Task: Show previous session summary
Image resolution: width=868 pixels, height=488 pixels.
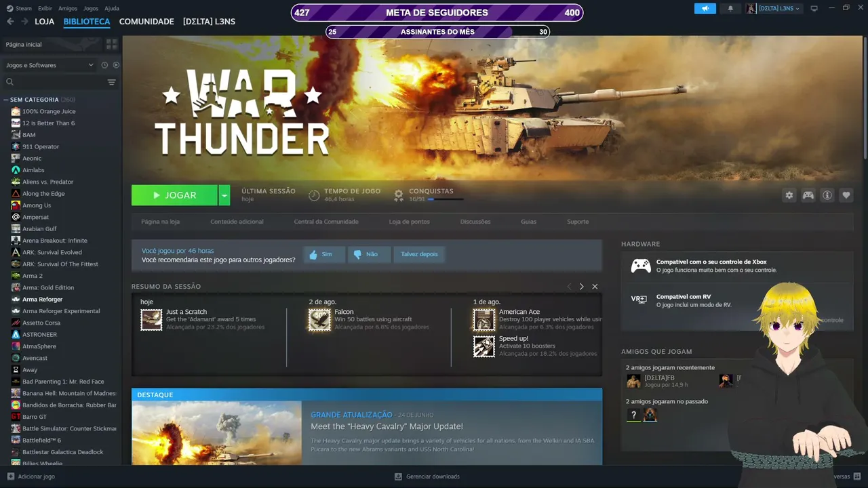Action: [569, 287]
